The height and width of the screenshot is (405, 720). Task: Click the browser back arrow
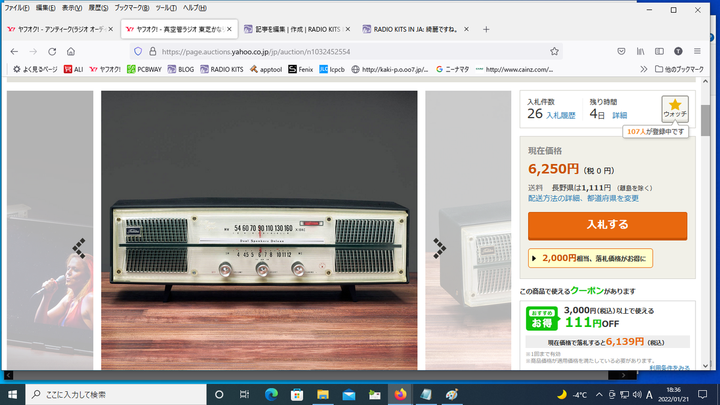pyautogui.click(x=13, y=51)
